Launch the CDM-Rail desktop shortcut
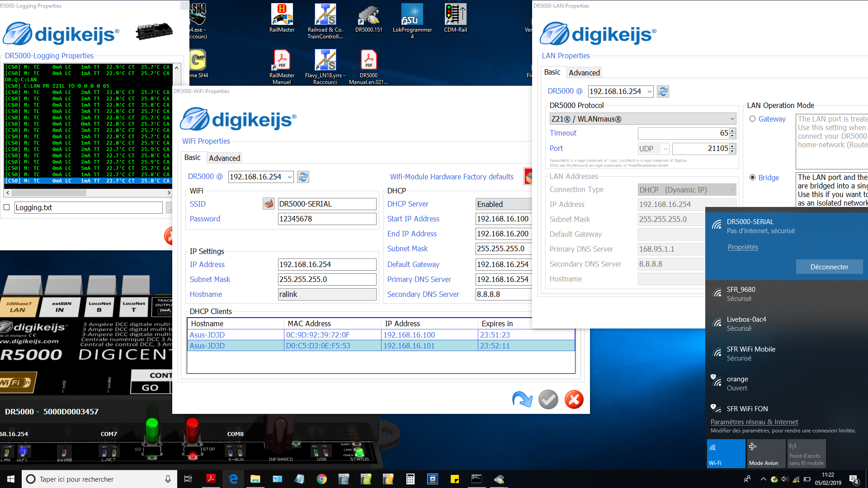 (x=455, y=18)
